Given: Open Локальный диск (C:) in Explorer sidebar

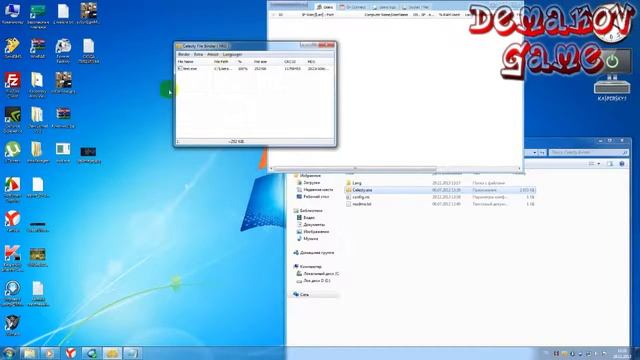Looking at the screenshot, I should pyautogui.click(x=321, y=273).
